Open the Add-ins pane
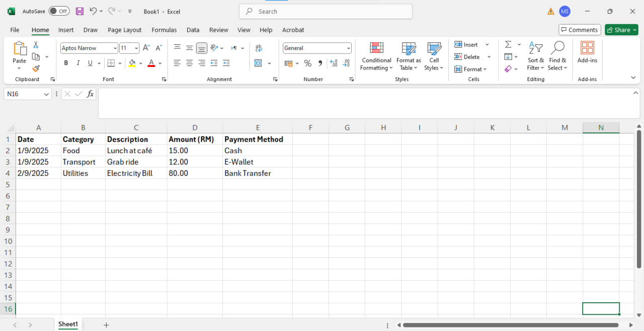Viewport: 644px width, 331px height. click(x=587, y=53)
